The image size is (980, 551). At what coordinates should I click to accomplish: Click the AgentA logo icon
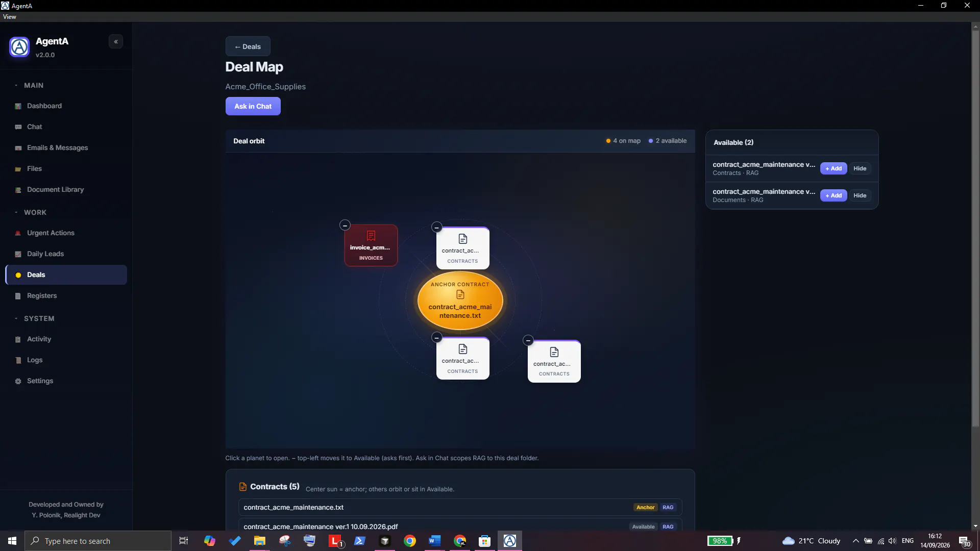[19, 47]
